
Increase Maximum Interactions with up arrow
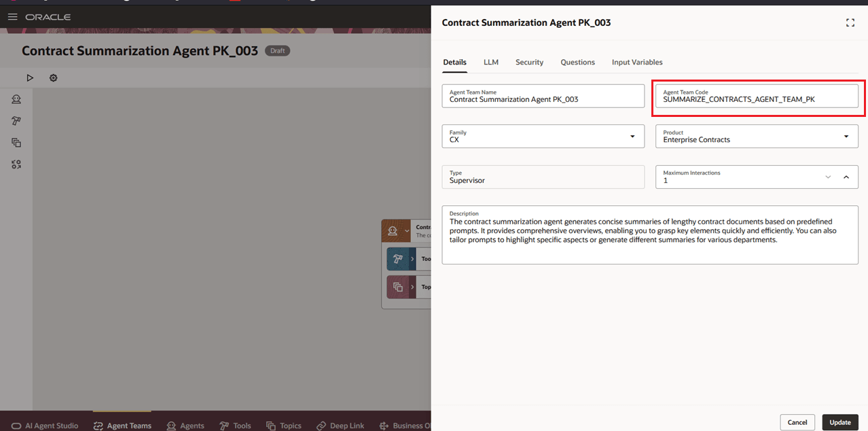[x=846, y=177]
